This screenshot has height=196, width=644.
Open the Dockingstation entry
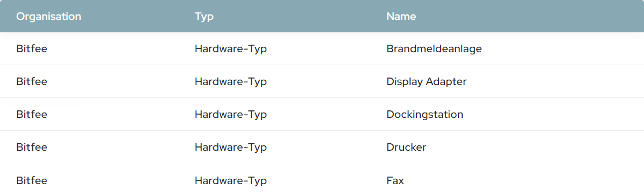[424, 115]
